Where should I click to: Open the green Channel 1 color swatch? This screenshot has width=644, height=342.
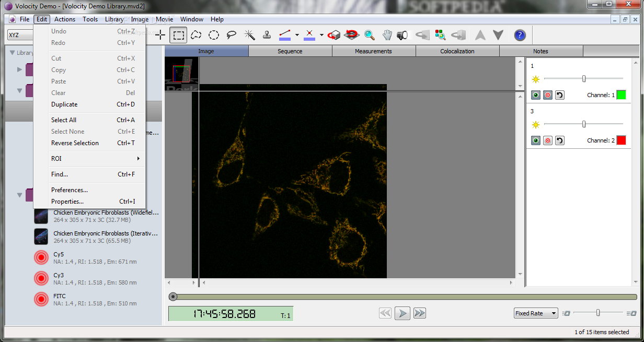click(x=621, y=95)
